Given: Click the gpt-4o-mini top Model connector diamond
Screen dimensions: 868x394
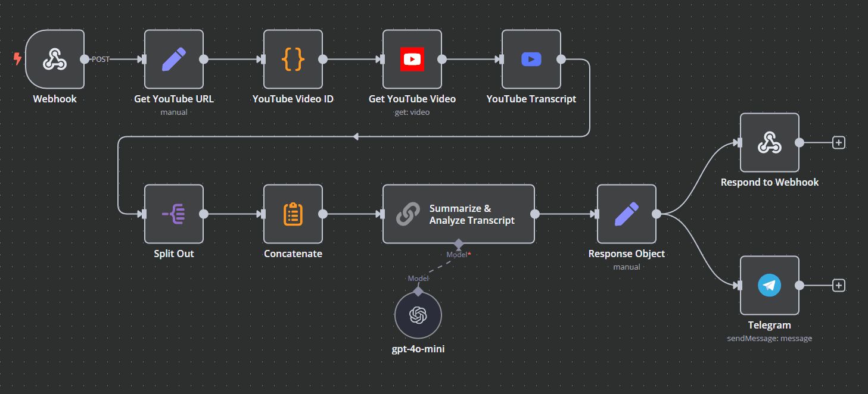Looking at the screenshot, I should [418, 291].
